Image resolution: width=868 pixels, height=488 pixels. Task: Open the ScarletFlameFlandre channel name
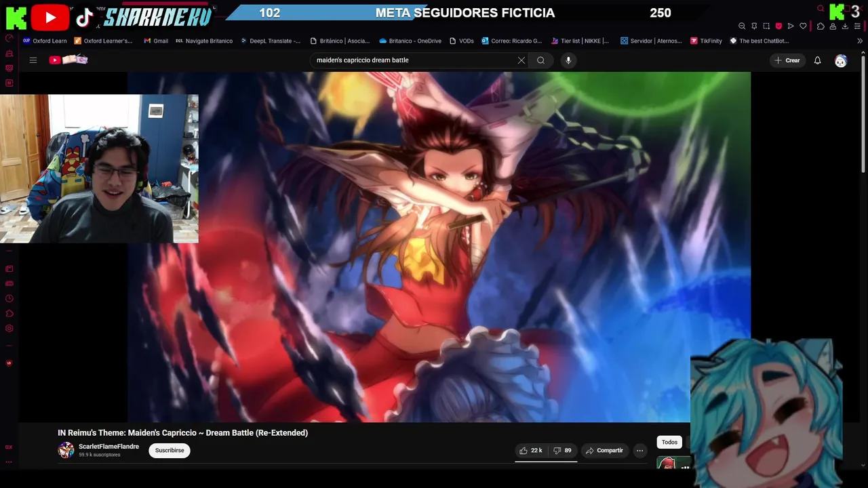click(108, 447)
